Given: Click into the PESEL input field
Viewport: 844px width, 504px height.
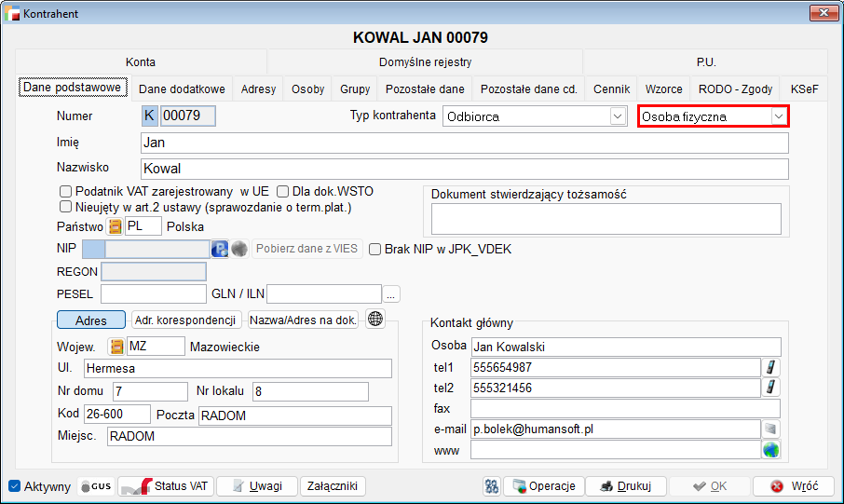Looking at the screenshot, I should 153,294.
